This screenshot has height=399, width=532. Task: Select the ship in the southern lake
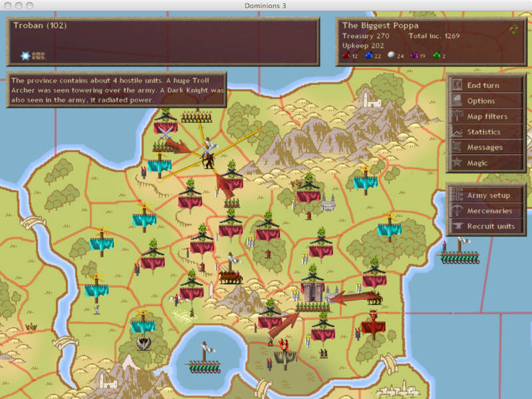pos(204,358)
